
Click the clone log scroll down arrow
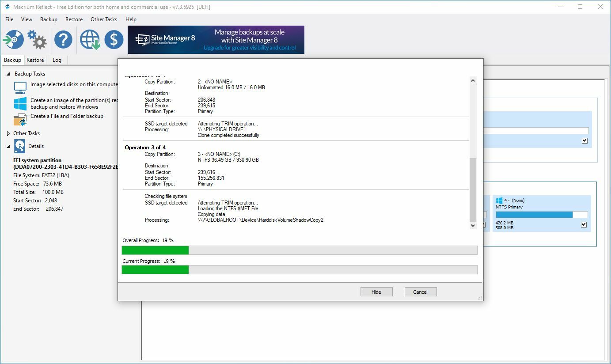[x=473, y=225]
